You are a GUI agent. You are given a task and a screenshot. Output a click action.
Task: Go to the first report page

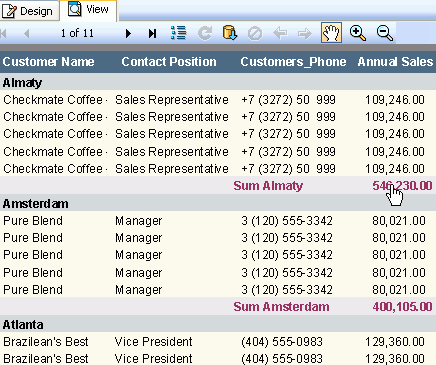pyautogui.click(x=4, y=33)
